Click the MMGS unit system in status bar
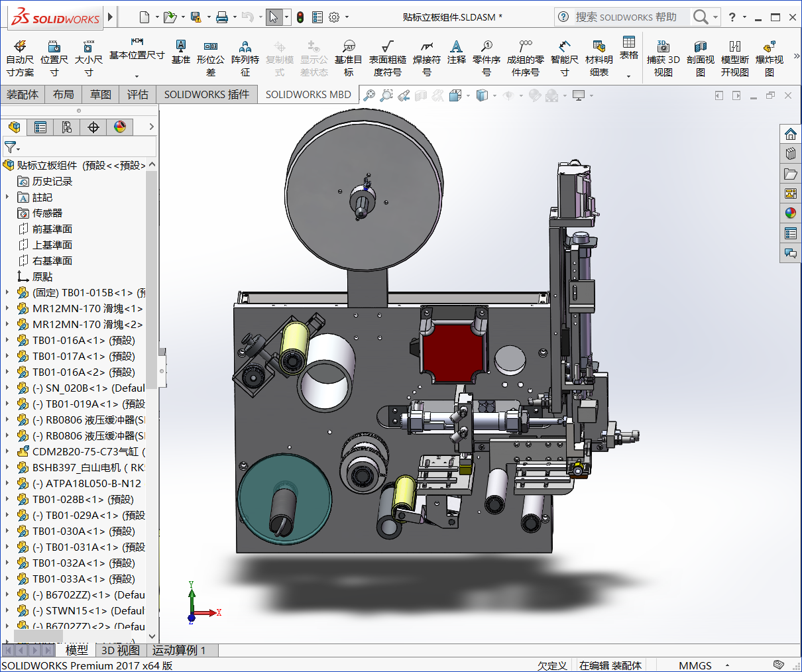The height and width of the screenshot is (672, 802). (x=695, y=665)
